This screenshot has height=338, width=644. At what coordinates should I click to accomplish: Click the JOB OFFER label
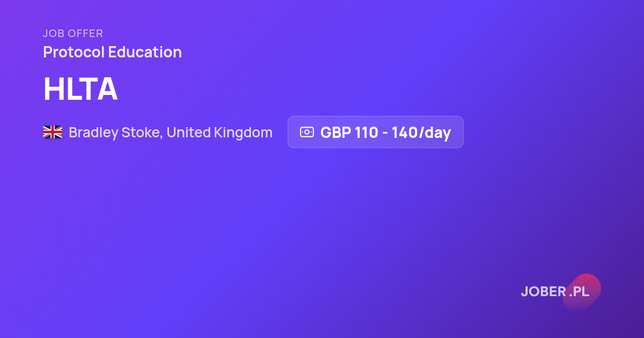73,33
